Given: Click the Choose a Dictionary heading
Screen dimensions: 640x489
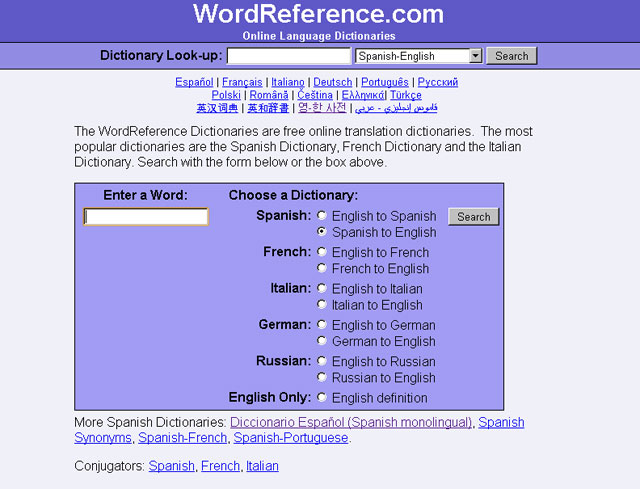Looking at the screenshot, I should point(293,195).
